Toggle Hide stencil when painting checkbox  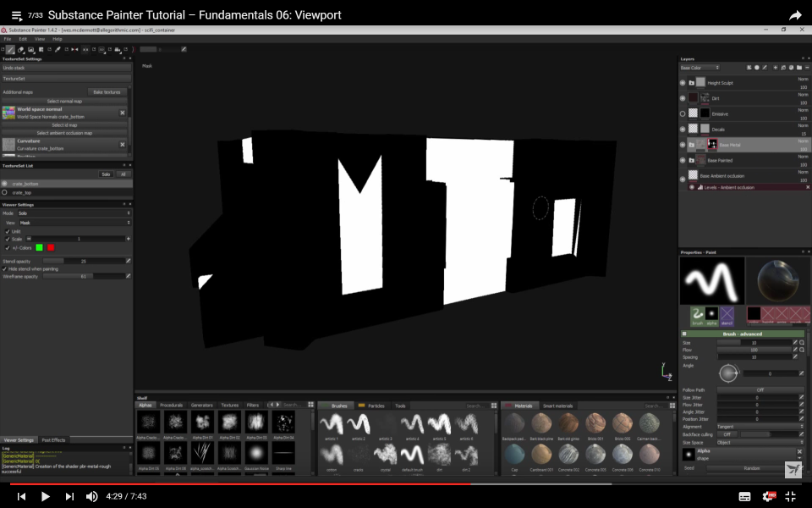pyautogui.click(x=5, y=269)
